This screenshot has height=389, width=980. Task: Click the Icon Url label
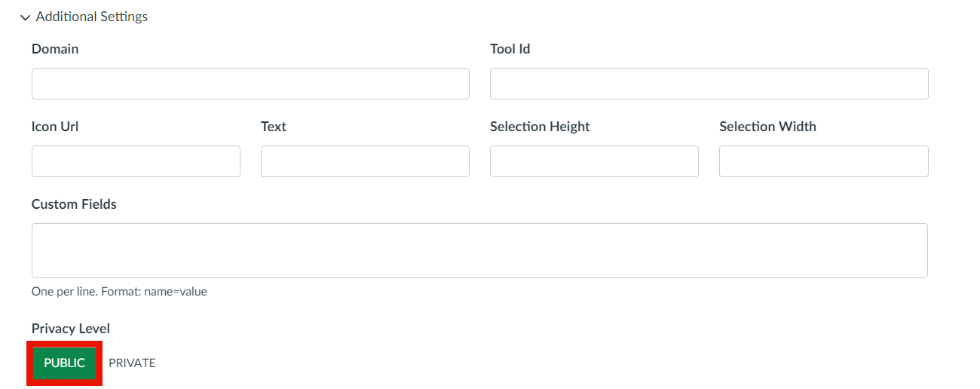pos(55,127)
